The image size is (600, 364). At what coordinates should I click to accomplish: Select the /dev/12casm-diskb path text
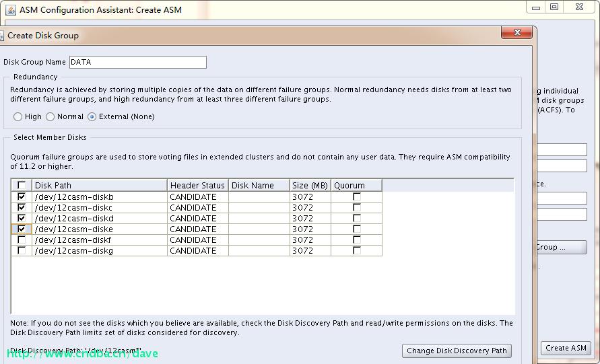point(74,197)
